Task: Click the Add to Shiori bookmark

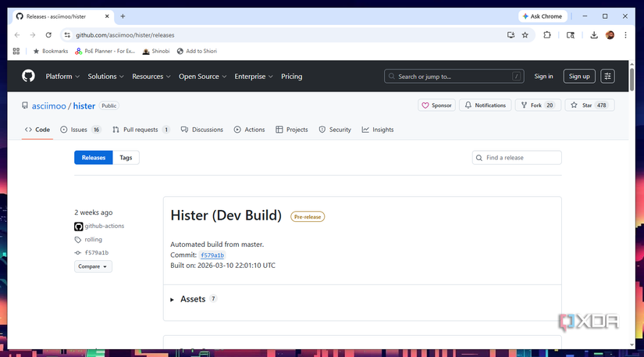Action: pyautogui.click(x=197, y=52)
